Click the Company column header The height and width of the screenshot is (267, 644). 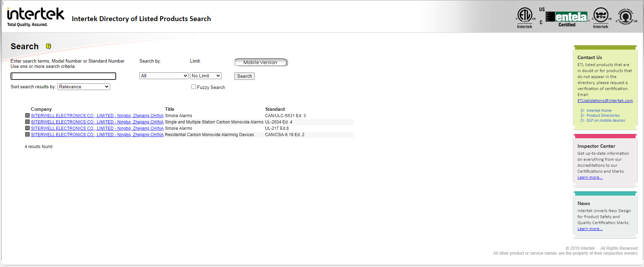click(x=41, y=109)
